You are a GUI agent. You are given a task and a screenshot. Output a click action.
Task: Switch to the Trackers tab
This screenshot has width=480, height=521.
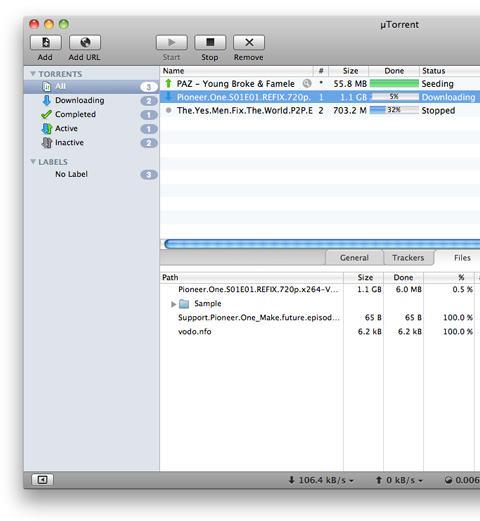(x=408, y=258)
